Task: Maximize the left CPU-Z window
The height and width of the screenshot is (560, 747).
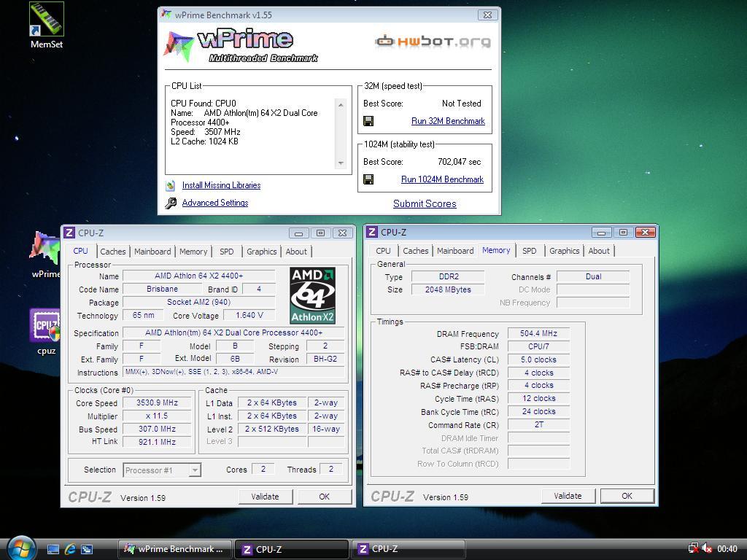Action: pos(321,233)
